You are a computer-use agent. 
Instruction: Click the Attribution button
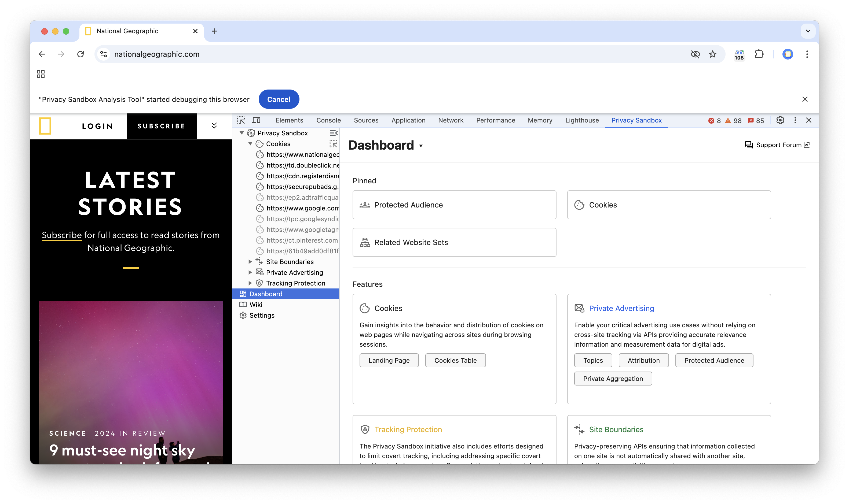(x=643, y=360)
